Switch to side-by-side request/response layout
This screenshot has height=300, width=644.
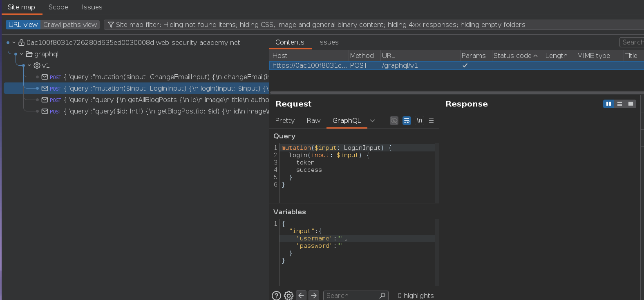coord(608,104)
